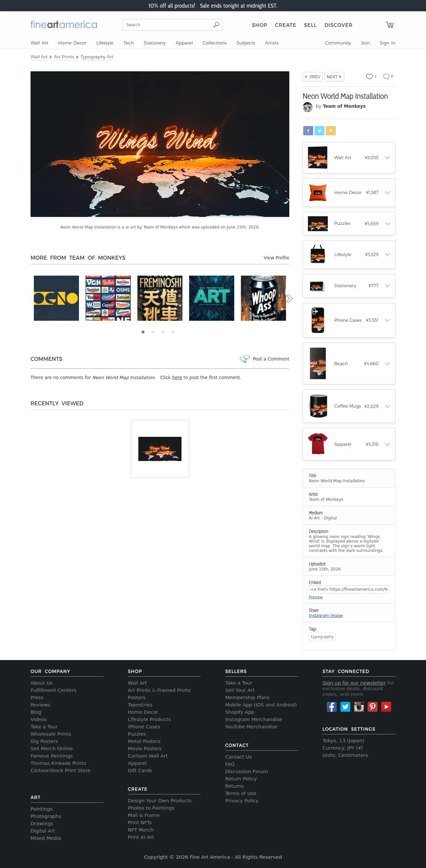Open the DISCOVER menu
426x868 pixels.
(x=338, y=25)
